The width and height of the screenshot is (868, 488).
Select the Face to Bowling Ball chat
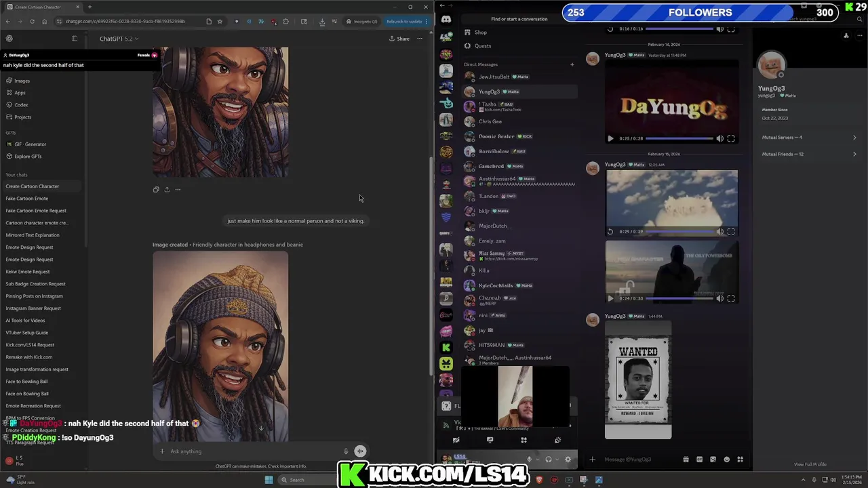[43, 382]
